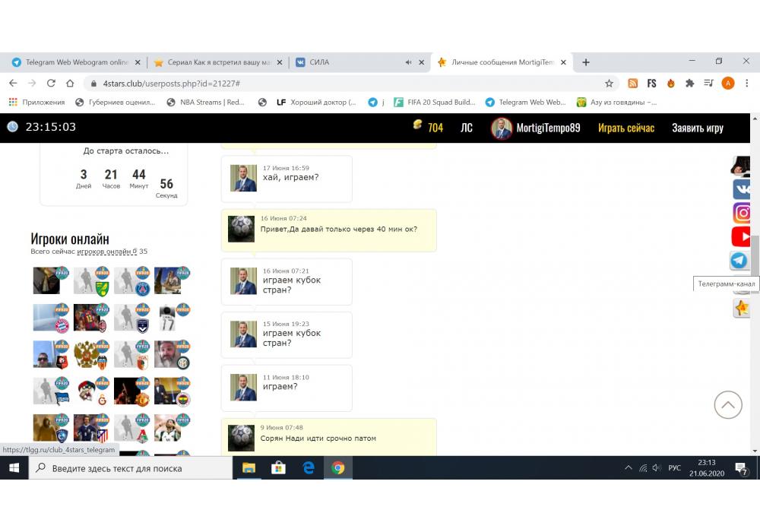Mute the СИЛА tab audio icon
760x532 pixels.
(x=409, y=62)
